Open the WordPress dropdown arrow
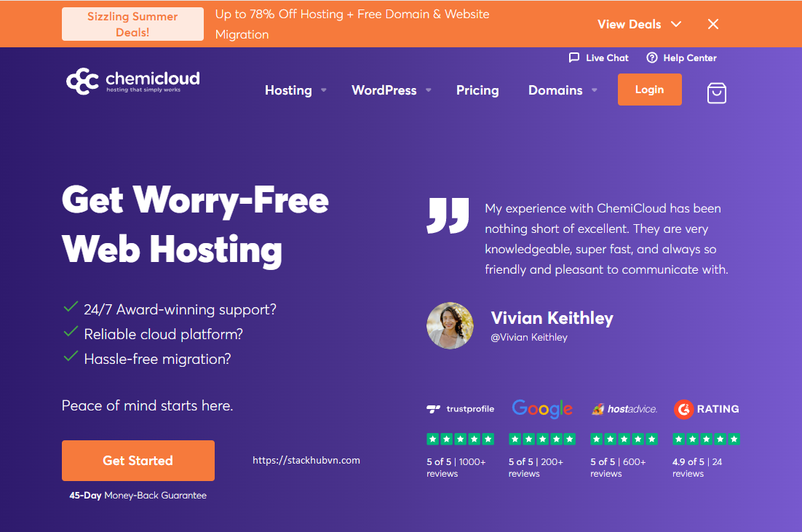The height and width of the screenshot is (532, 802). [x=428, y=90]
